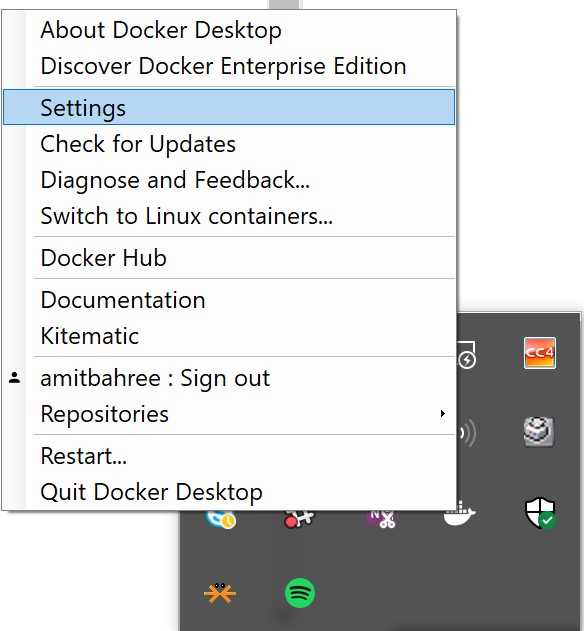584x631 pixels.
Task: Click the gray 3D box tray icon
Action: point(539,432)
